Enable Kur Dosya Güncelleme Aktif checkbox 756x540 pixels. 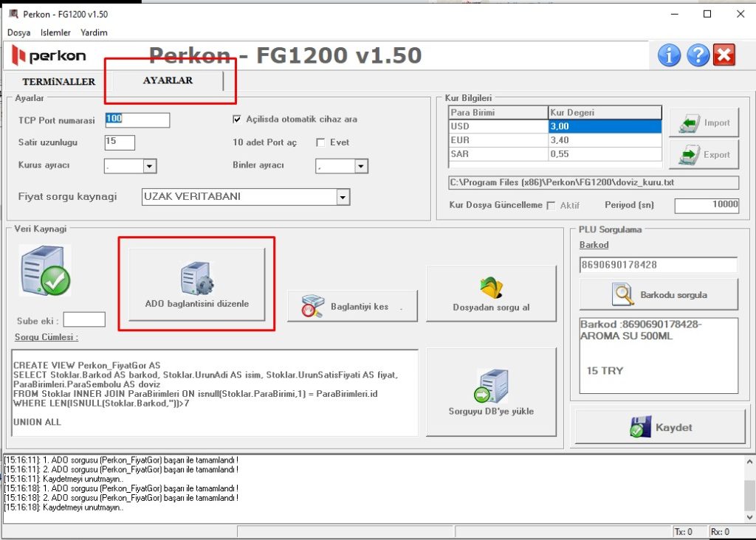(x=551, y=205)
